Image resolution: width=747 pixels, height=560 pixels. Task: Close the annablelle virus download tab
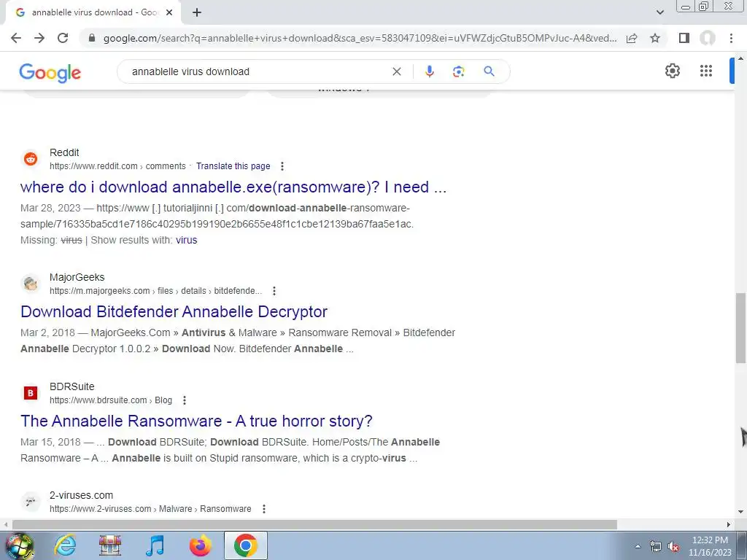(169, 12)
